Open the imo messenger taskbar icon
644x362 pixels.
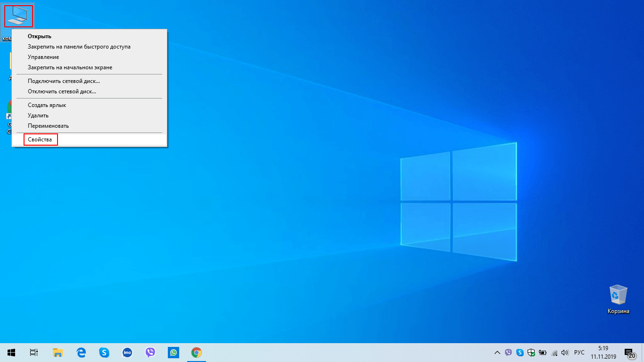127,352
